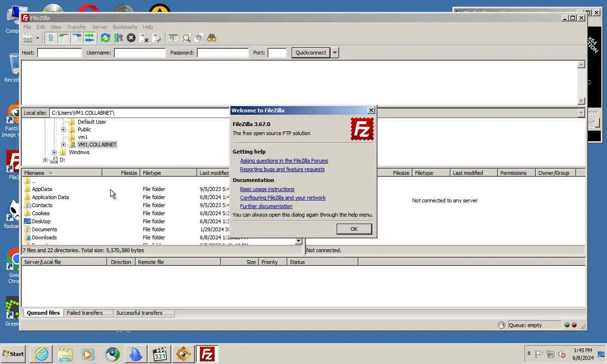Open directory listing filters dialog

(x=173, y=38)
